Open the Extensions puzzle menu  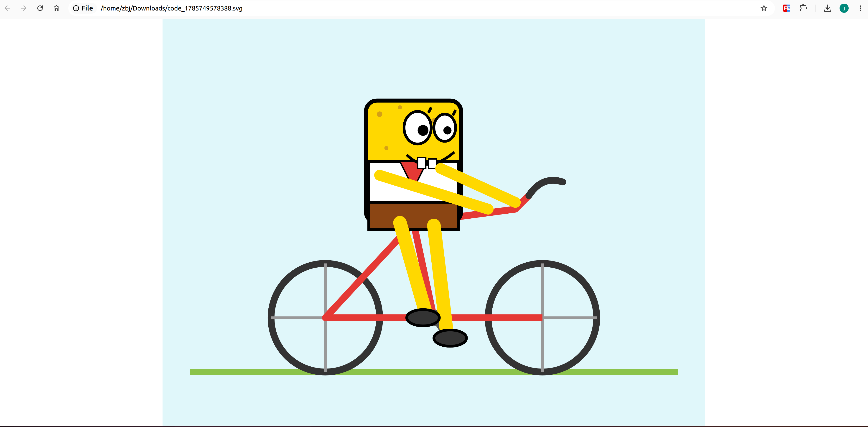point(803,8)
